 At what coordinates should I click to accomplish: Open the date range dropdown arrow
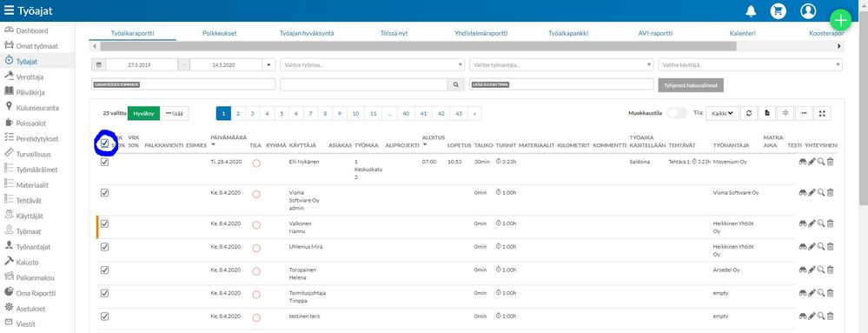pos(269,65)
